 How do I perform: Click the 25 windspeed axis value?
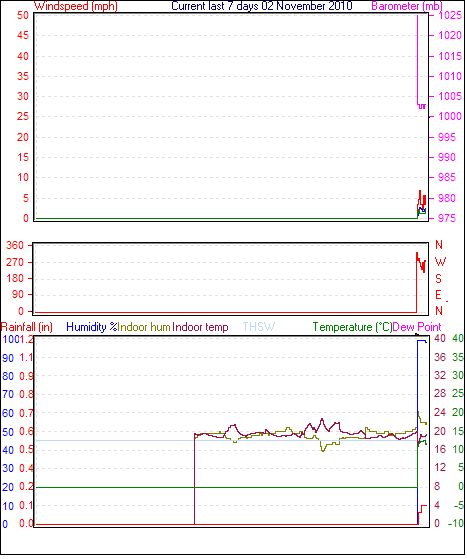23,116
